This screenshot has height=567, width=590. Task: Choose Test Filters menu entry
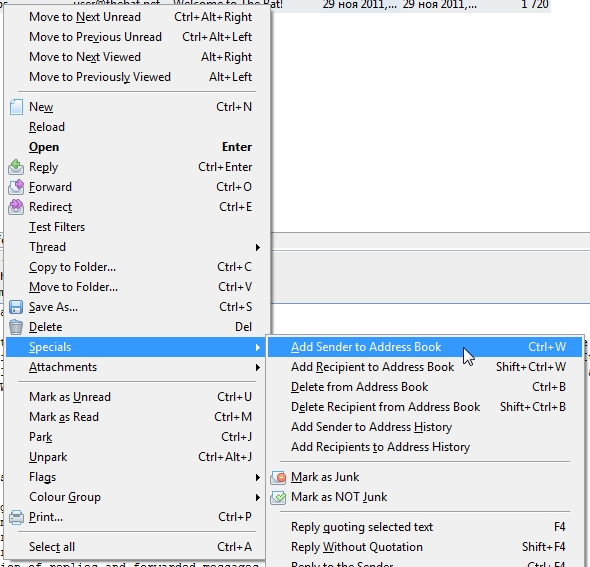coord(137,227)
